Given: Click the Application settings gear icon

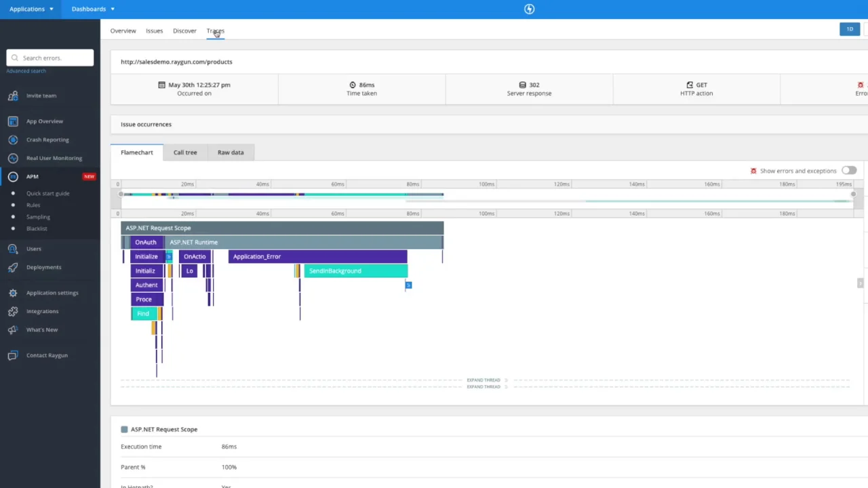Looking at the screenshot, I should click(13, 293).
